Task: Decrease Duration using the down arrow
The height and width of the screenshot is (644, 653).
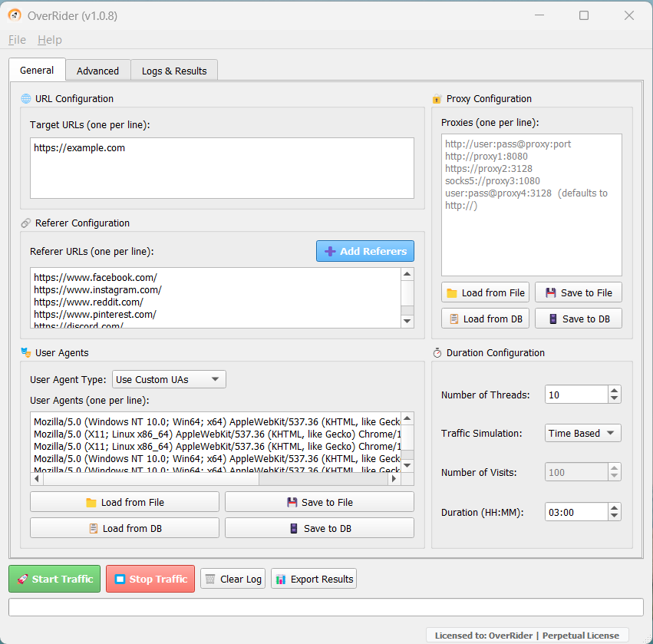Action: pyautogui.click(x=614, y=516)
